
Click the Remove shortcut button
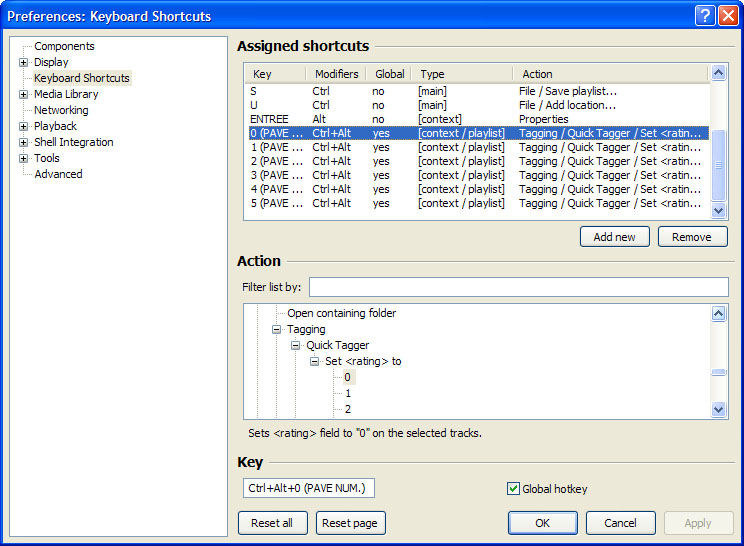point(692,237)
